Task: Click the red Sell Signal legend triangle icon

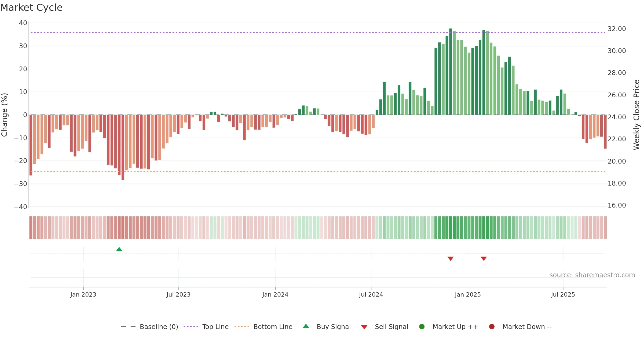Action: pos(364,327)
